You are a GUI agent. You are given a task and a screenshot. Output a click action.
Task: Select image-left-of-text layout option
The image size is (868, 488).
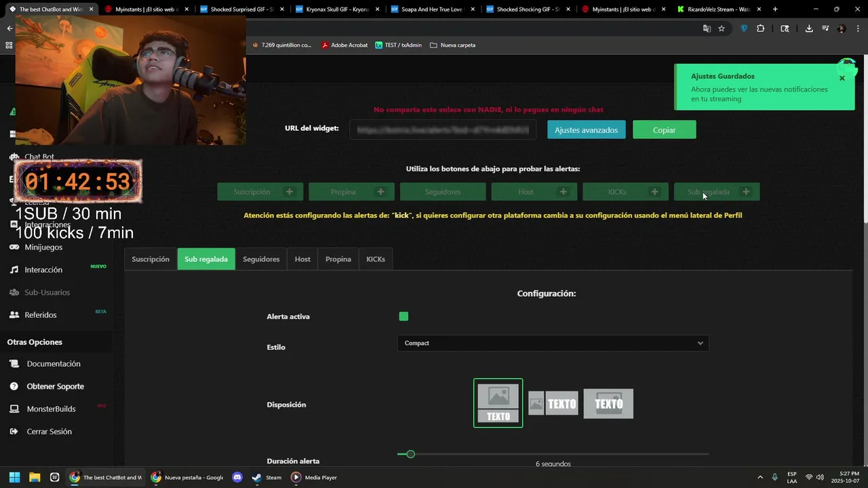(x=553, y=404)
